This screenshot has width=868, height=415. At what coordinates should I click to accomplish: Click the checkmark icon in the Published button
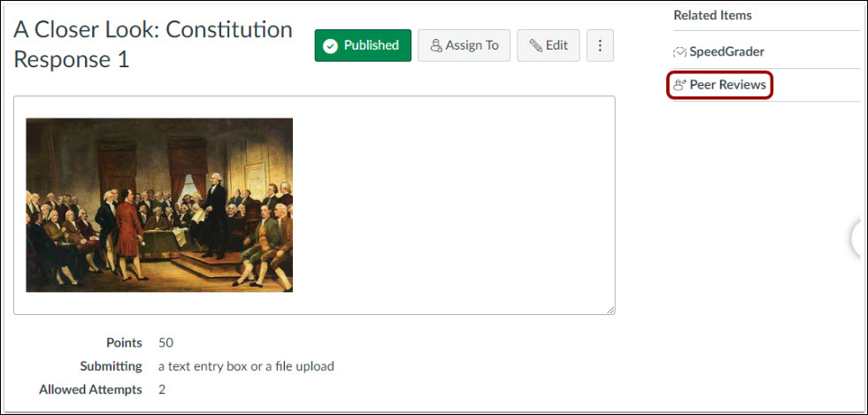331,46
